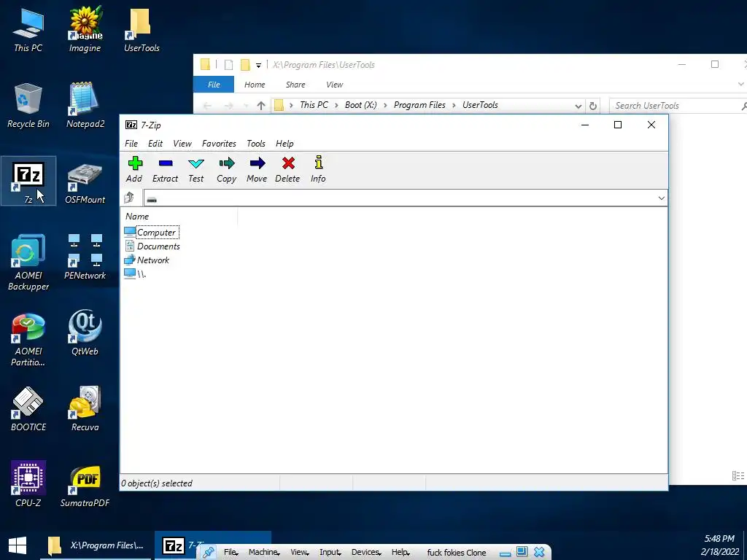Switch to Home tab in Explorer ribbon
The height and width of the screenshot is (560, 747).
tap(255, 85)
